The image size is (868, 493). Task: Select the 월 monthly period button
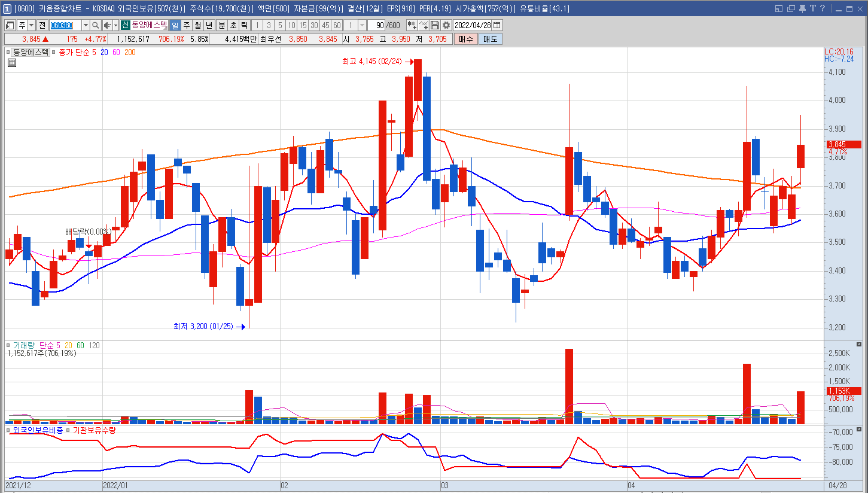tap(197, 25)
